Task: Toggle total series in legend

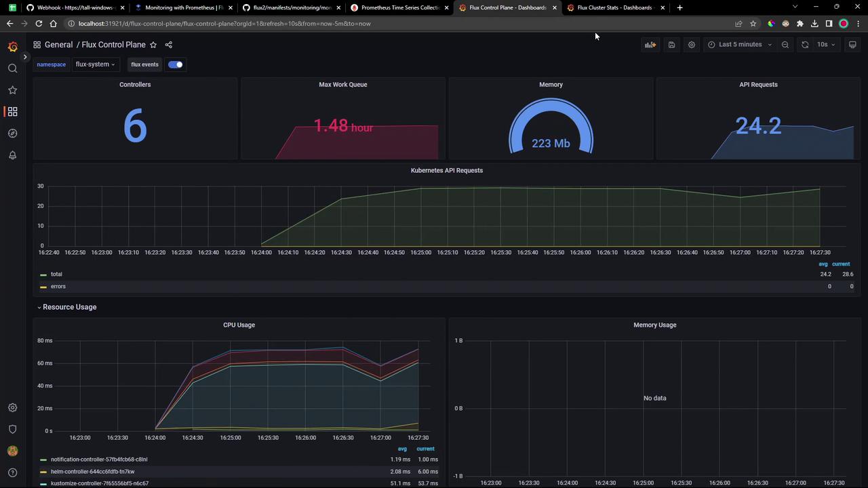Action: 56,274
